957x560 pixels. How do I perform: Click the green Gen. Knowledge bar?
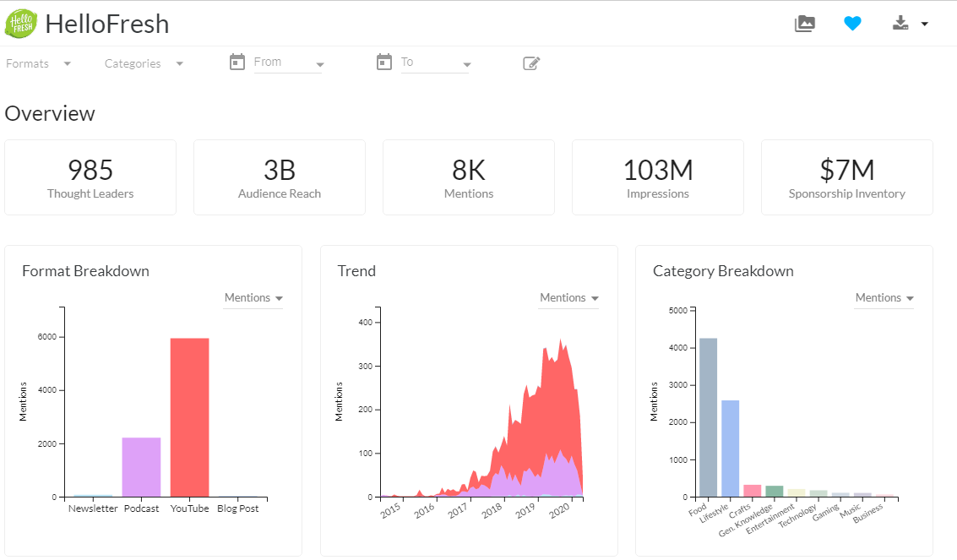click(x=775, y=492)
